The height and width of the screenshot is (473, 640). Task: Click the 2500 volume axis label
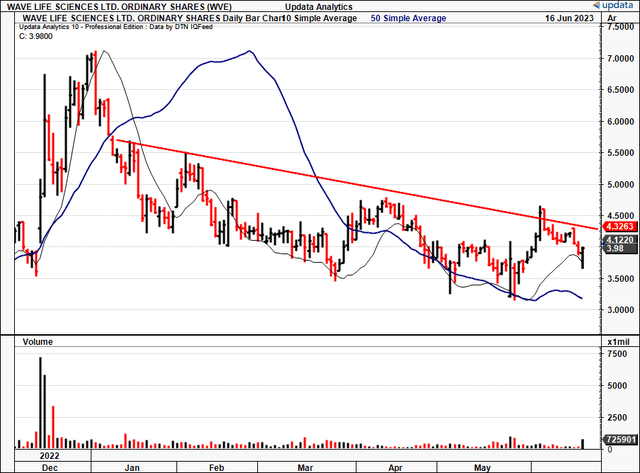tap(618, 417)
